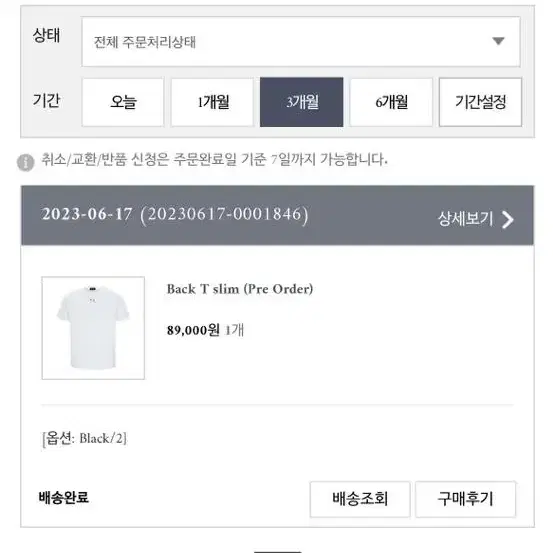Click order number 20230617-0001846 header
The height and width of the screenshot is (553, 553).
pos(224,214)
